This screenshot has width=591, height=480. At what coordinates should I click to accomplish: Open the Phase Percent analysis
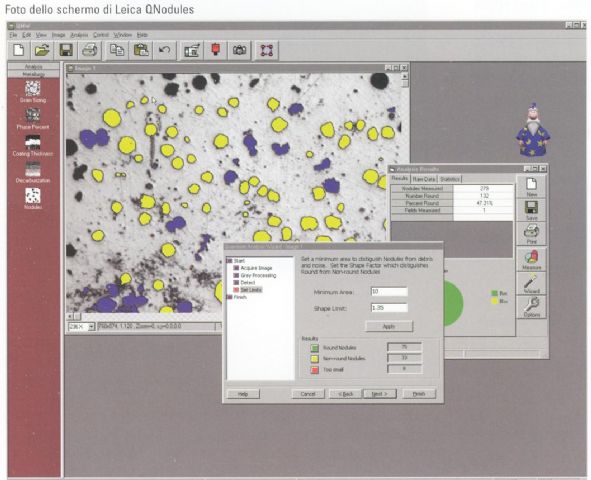33,119
